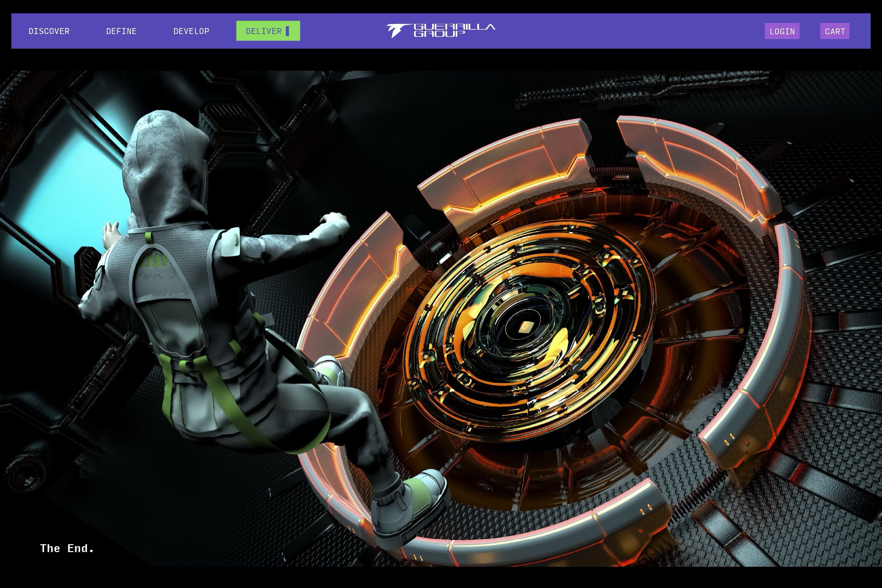Go to the DEFINE section
Image resolution: width=882 pixels, height=588 pixels.
click(x=121, y=31)
